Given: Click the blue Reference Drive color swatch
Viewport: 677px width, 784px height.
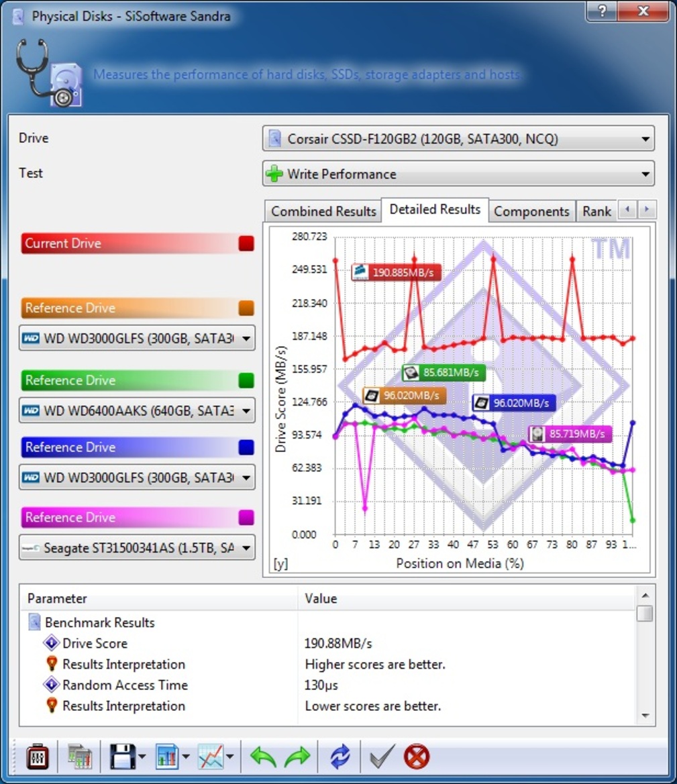Looking at the screenshot, I should (246, 447).
